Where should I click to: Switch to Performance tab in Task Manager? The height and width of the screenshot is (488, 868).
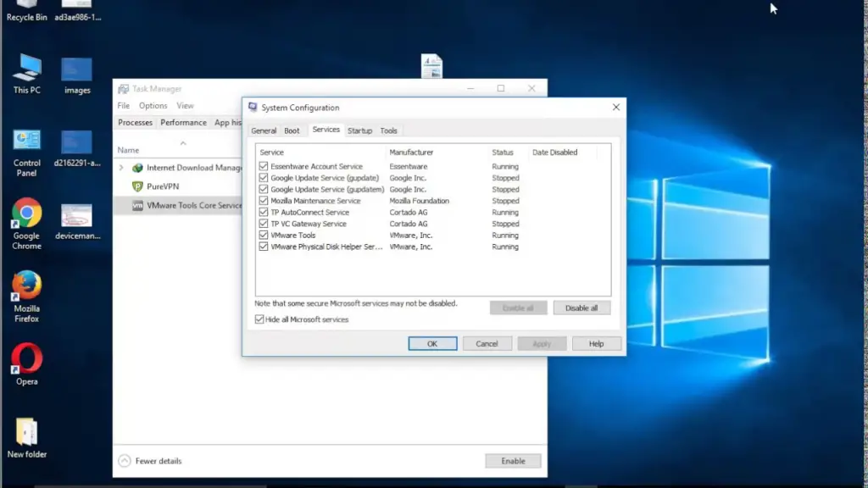[x=183, y=123]
